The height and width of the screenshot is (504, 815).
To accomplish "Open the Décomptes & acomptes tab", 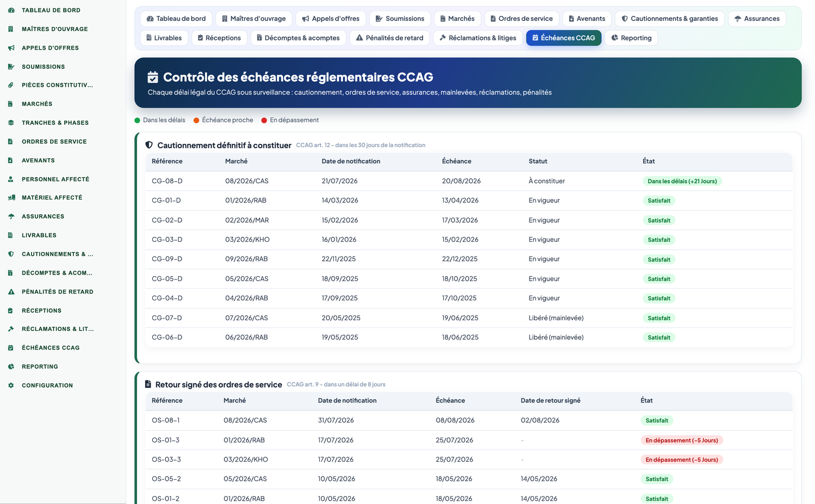I will [x=298, y=38].
